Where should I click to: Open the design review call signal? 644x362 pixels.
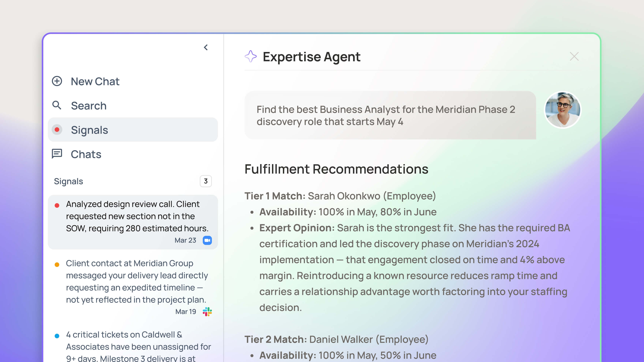click(x=133, y=222)
